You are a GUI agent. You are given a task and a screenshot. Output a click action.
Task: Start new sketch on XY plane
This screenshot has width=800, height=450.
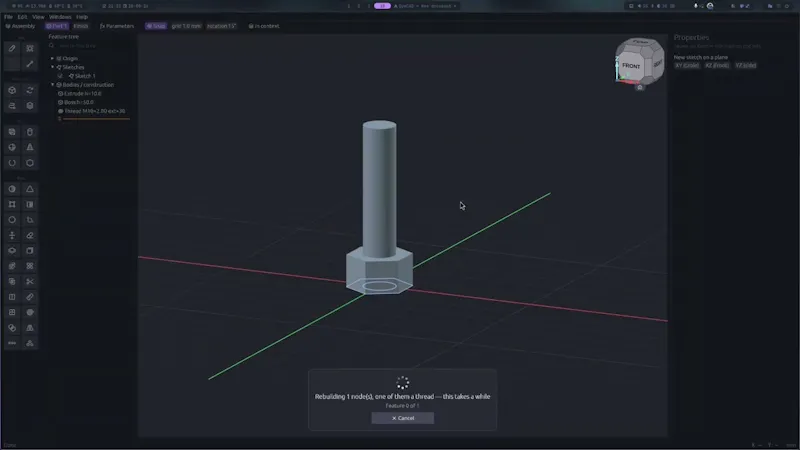point(687,65)
